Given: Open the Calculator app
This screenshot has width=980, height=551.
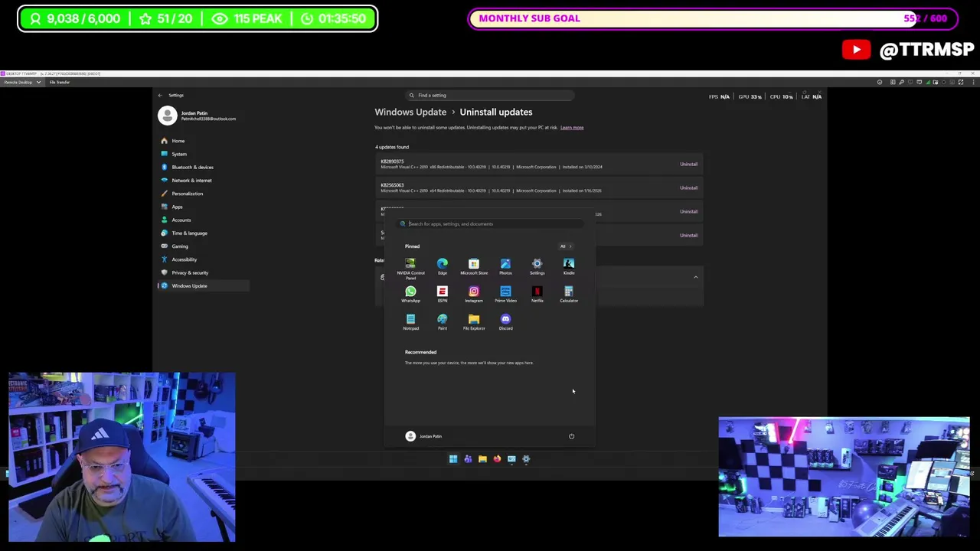Looking at the screenshot, I should coord(569,294).
